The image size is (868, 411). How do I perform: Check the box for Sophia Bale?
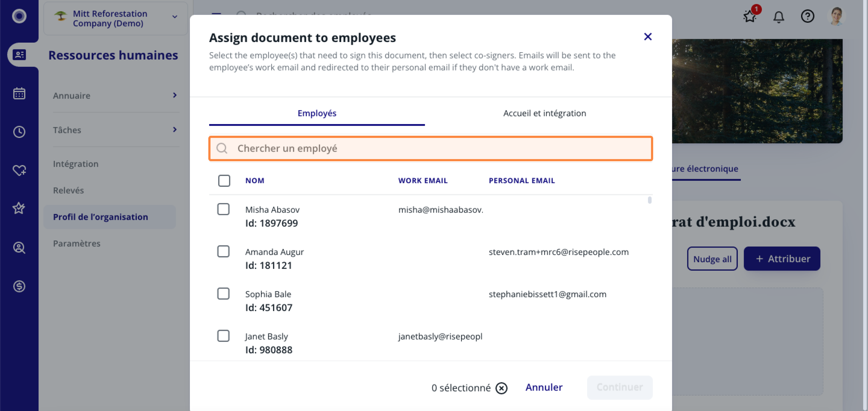(x=223, y=294)
